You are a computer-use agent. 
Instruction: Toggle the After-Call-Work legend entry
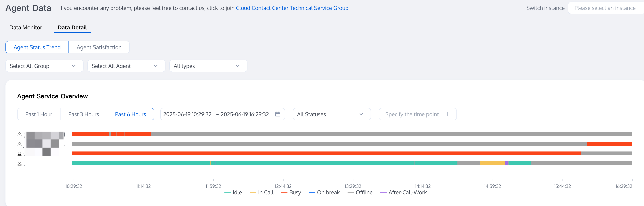click(404, 192)
